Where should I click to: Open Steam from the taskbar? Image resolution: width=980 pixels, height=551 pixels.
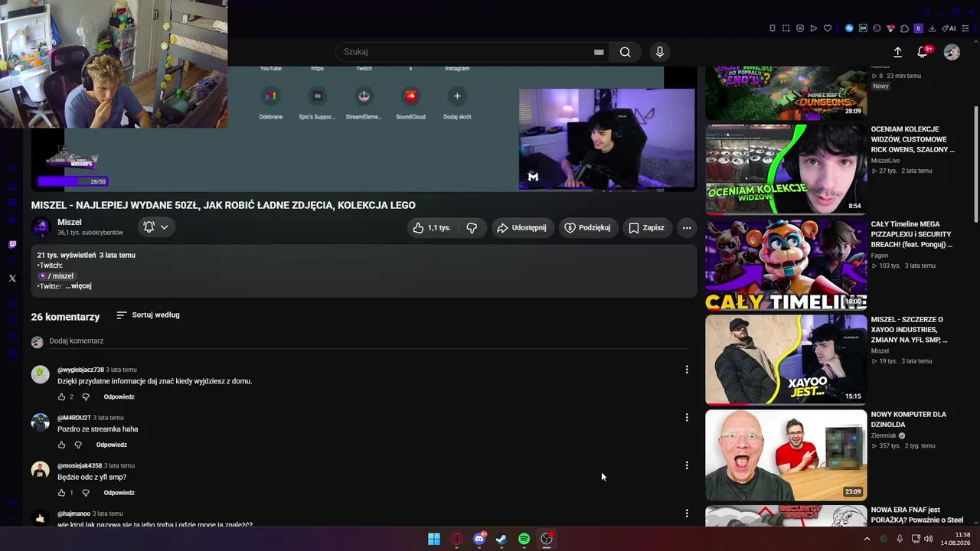tap(501, 539)
